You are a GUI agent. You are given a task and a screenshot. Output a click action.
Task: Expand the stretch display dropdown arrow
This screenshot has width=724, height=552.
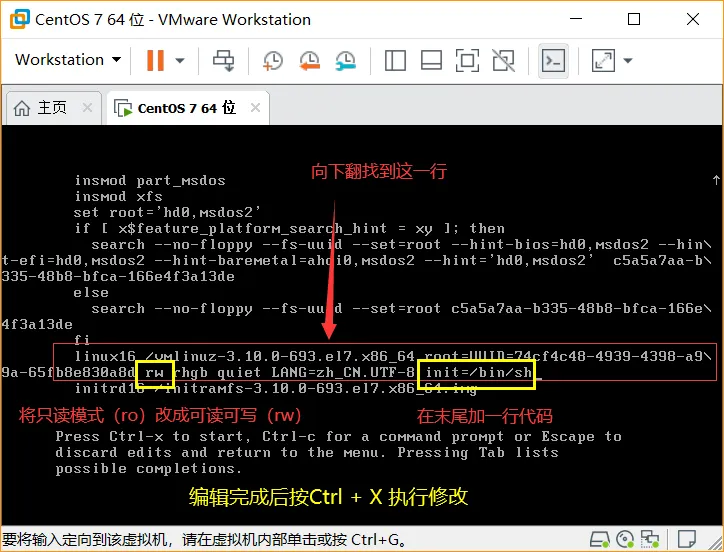628,60
